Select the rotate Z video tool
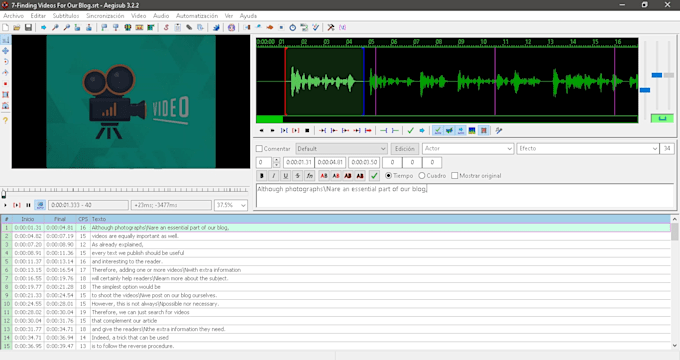Screen dimensions: 680x360 tap(6, 62)
